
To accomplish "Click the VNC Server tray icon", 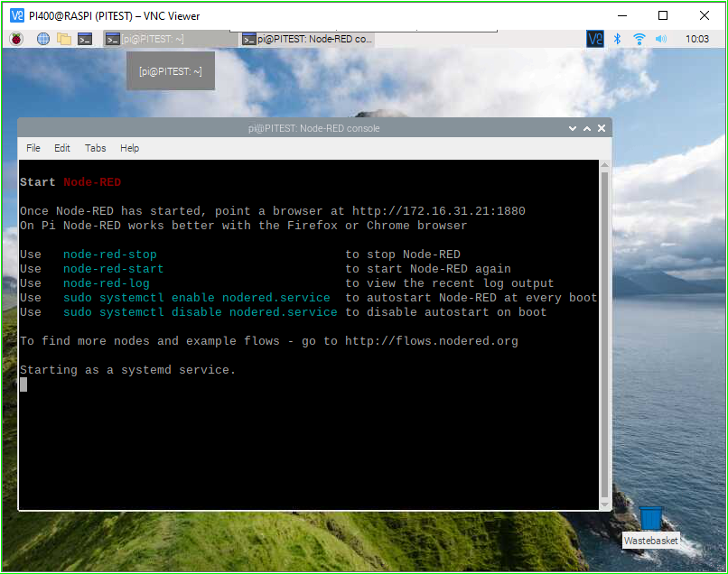I will click(594, 39).
